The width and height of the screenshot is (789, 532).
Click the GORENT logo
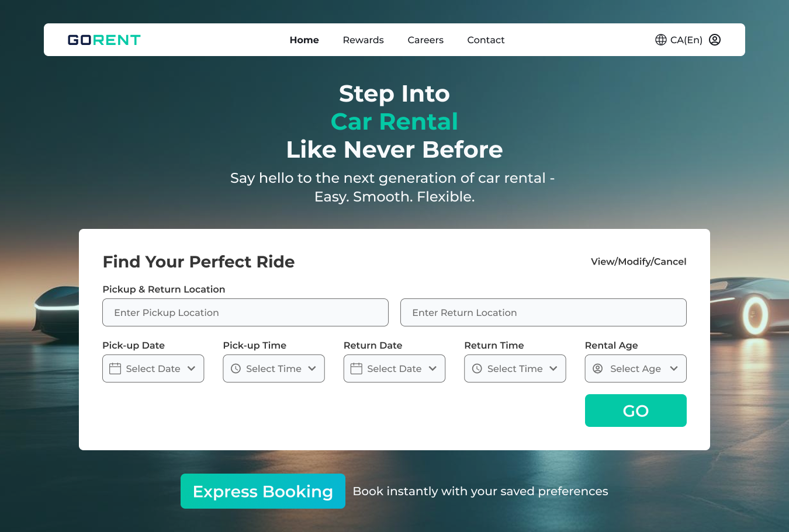point(104,40)
